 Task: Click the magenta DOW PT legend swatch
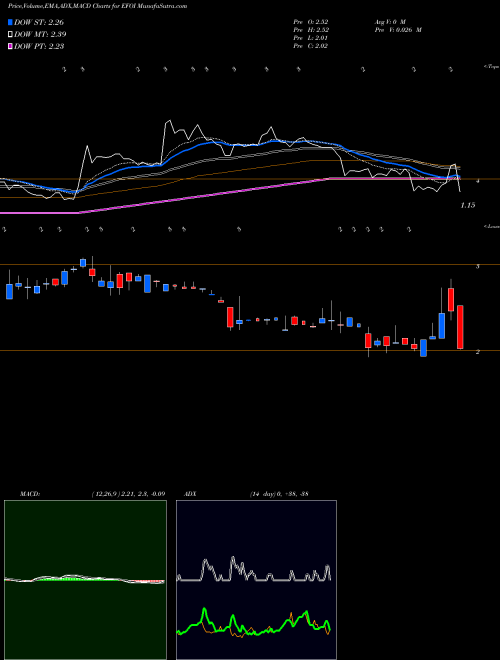tap(11, 46)
